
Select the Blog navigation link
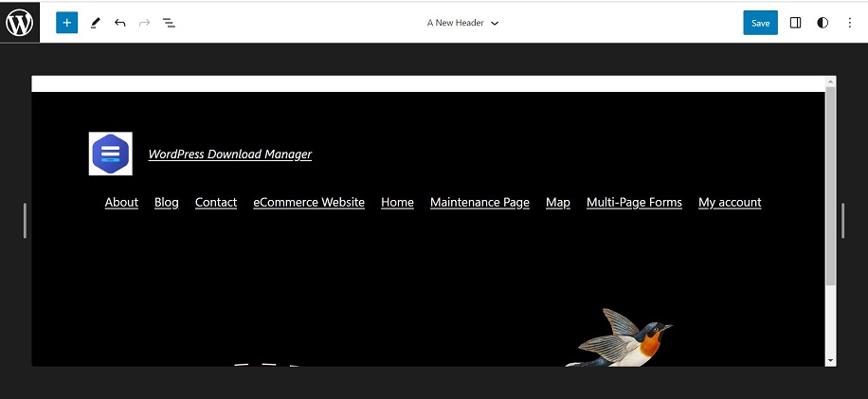click(x=167, y=202)
